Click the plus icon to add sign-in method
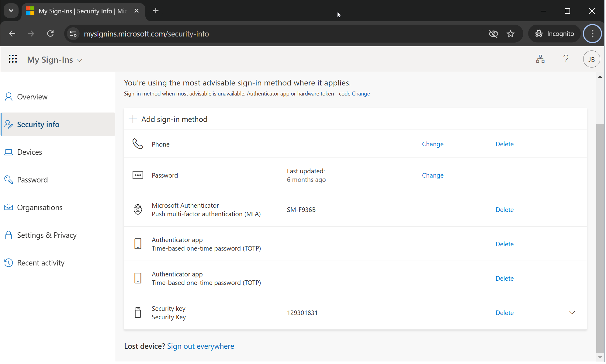This screenshot has width=606, height=364. pyautogui.click(x=133, y=119)
